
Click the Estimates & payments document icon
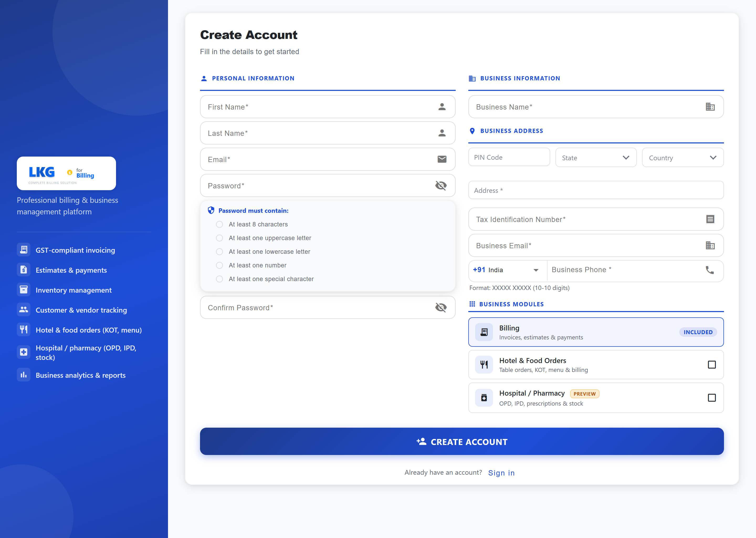click(24, 270)
